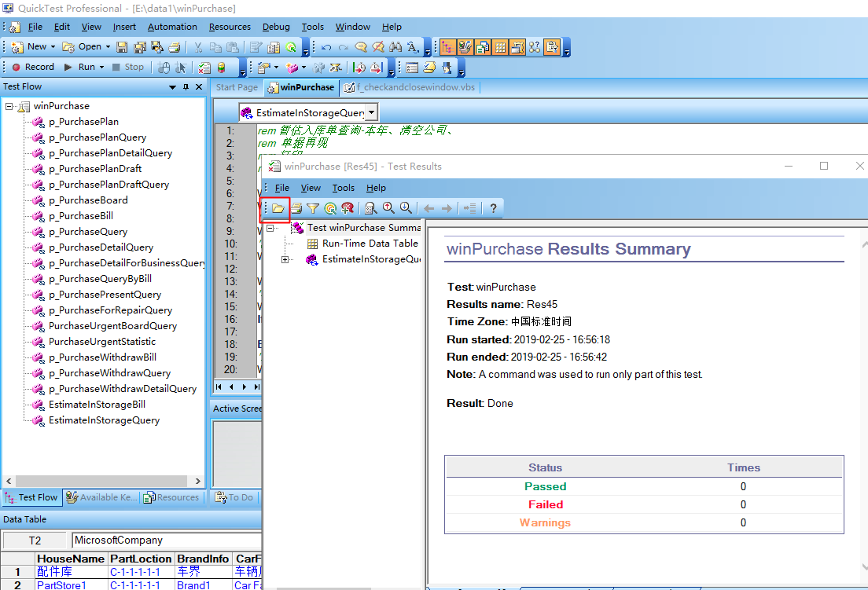
Task: Open the Automation menu
Action: click(172, 27)
